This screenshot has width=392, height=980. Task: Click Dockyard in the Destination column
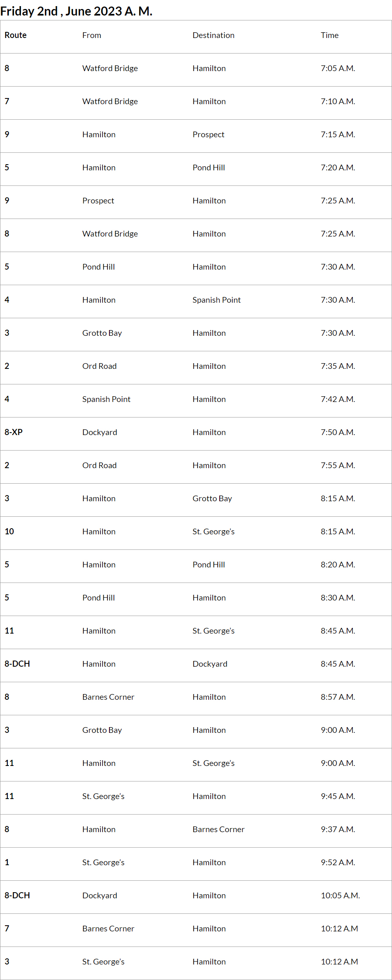click(x=210, y=664)
